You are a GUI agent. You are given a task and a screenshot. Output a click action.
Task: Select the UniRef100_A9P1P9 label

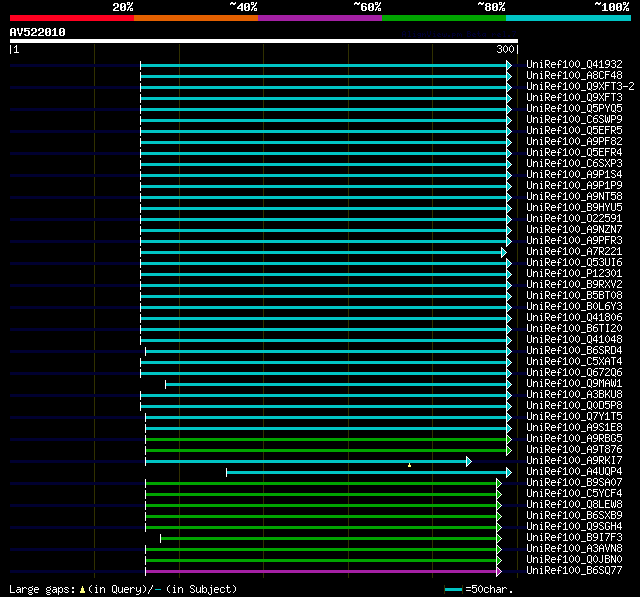pos(574,186)
